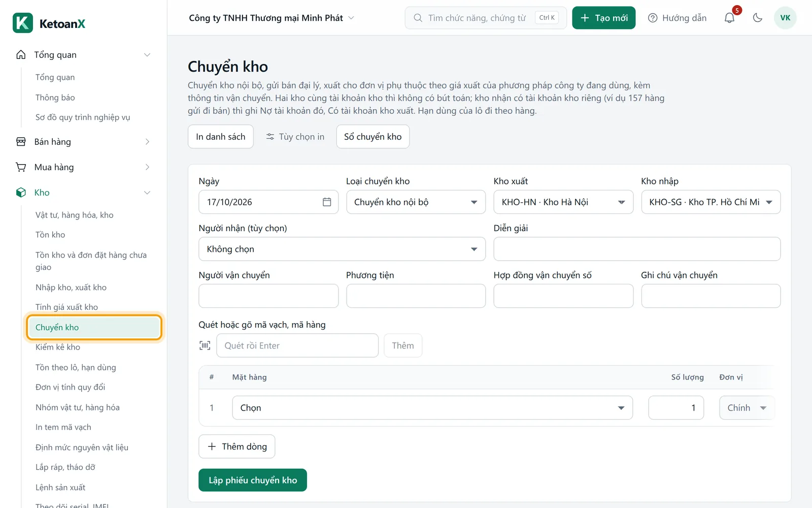Click the Bán hàng store icon
This screenshot has height=508, width=812.
(21, 142)
